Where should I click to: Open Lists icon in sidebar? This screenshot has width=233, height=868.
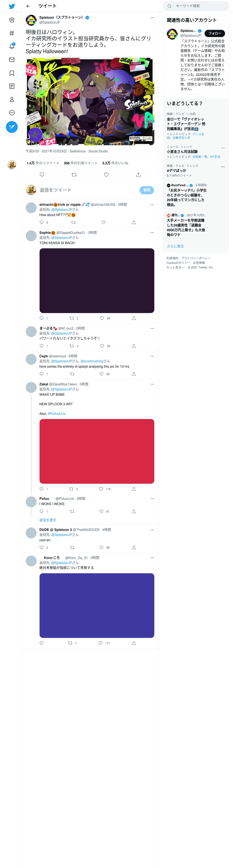(x=12, y=86)
